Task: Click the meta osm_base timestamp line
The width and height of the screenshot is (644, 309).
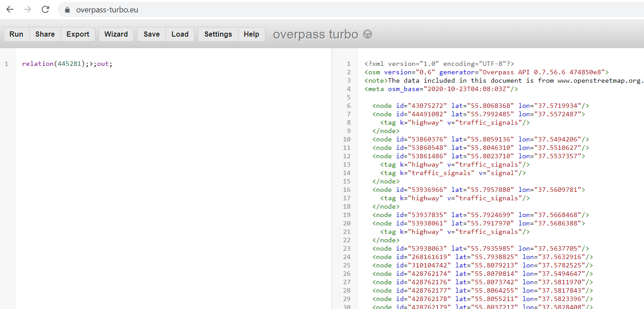Action: 441,89
